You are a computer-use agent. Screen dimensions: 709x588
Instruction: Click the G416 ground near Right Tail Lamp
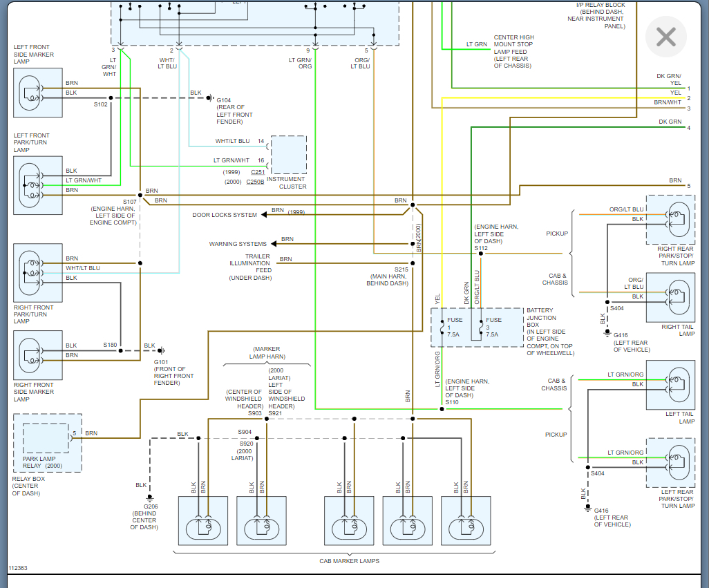point(607,332)
